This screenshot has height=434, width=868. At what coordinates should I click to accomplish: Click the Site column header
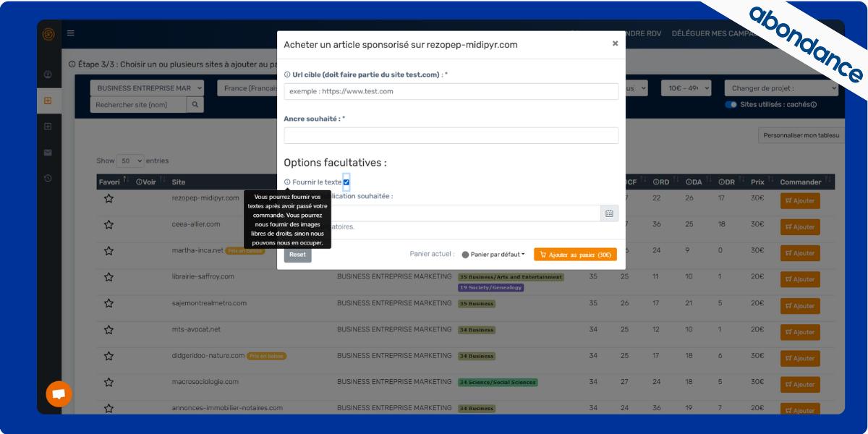click(x=179, y=182)
